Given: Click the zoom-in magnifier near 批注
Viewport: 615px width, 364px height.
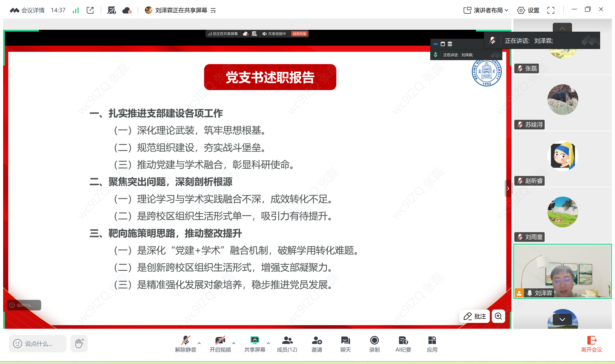Looking at the screenshot, I should [x=498, y=316].
